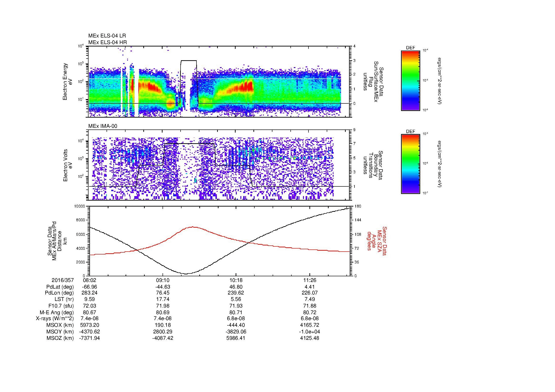The image size is (555, 392).
Task: Click the M-E Ang value 80.69
Action: point(163,312)
